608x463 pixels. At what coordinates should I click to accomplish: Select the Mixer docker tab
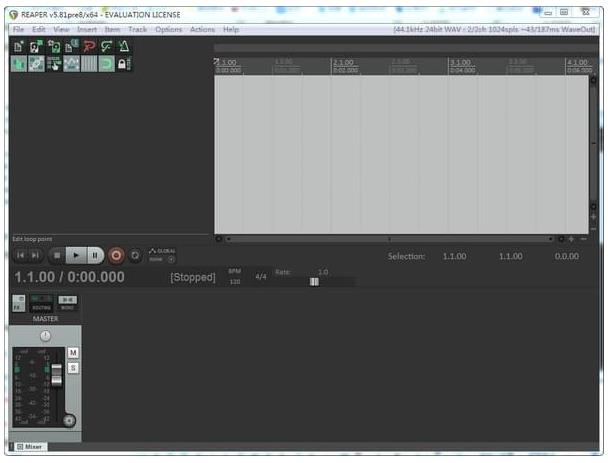pos(29,447)
